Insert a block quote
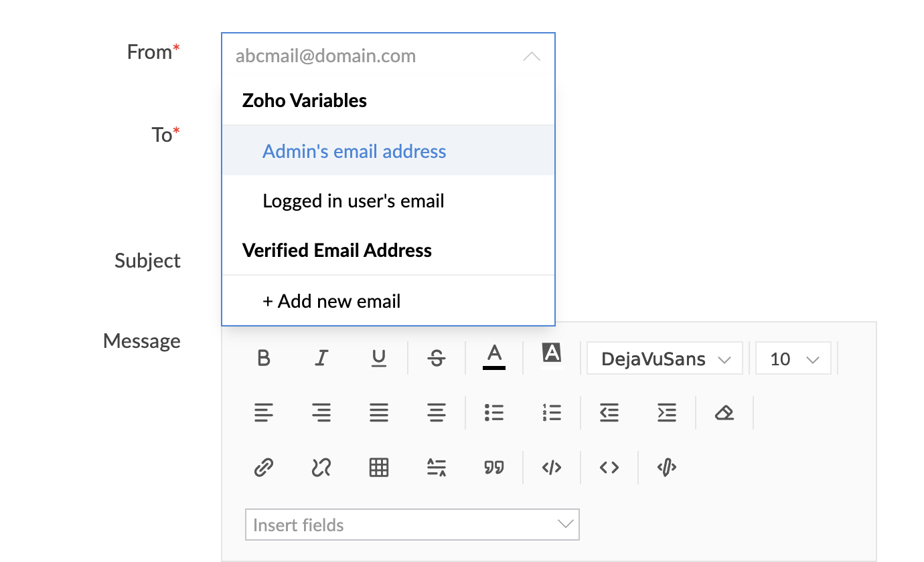This screenshot has height=562, width=924. coord(494,467)
